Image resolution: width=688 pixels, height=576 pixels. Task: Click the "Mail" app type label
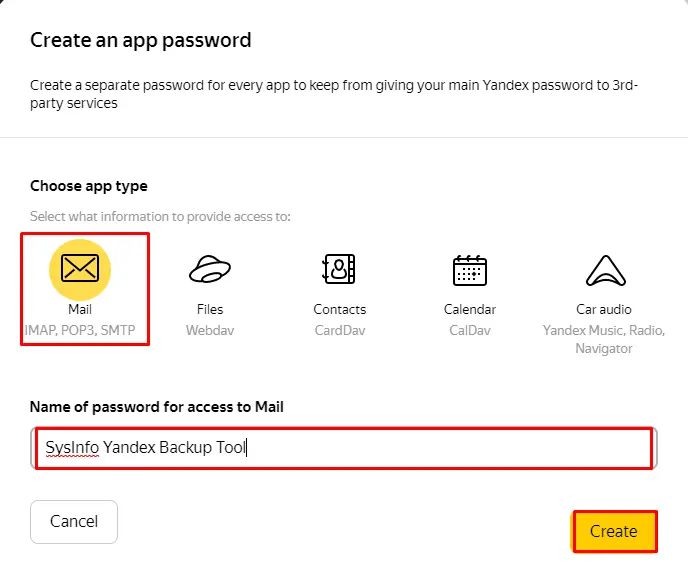point(80,310)
